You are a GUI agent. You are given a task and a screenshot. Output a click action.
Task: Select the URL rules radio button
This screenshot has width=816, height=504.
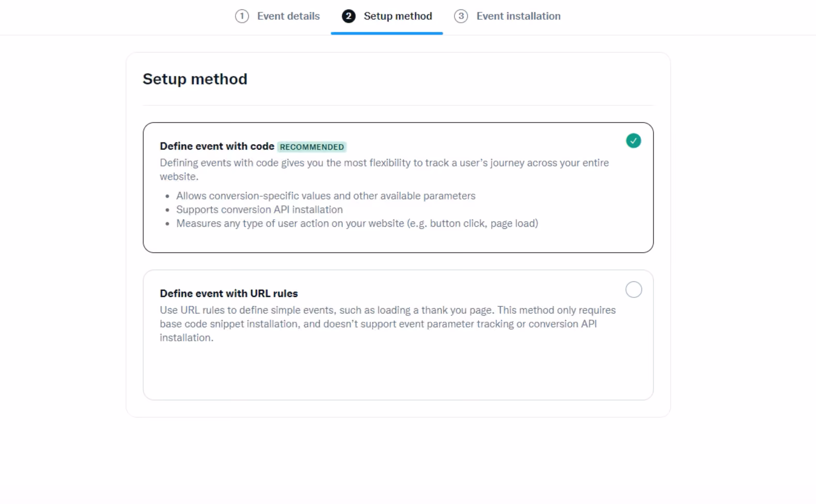(x=634, y=290)
